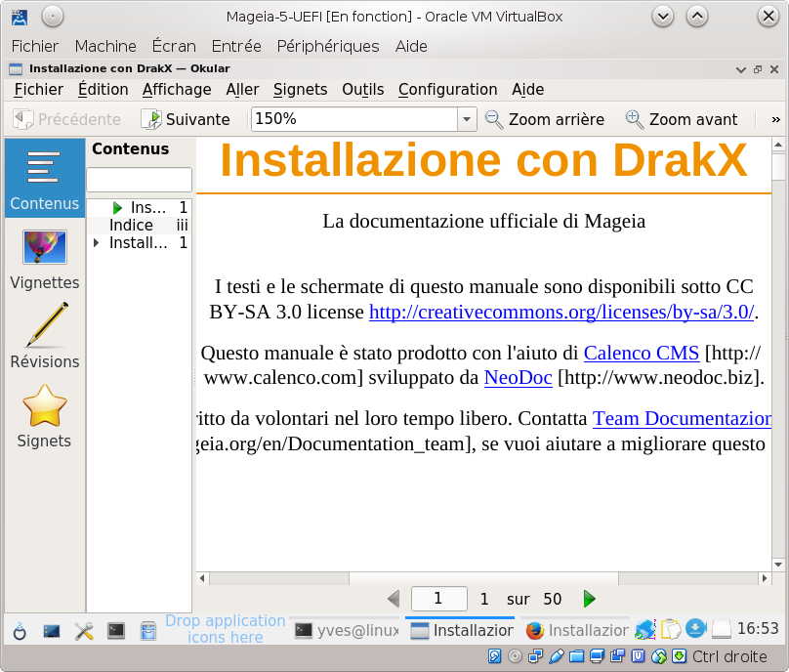This screenshot has height=672, width=789.
Task: Click the green next page arrow
Action: point(589,599)
